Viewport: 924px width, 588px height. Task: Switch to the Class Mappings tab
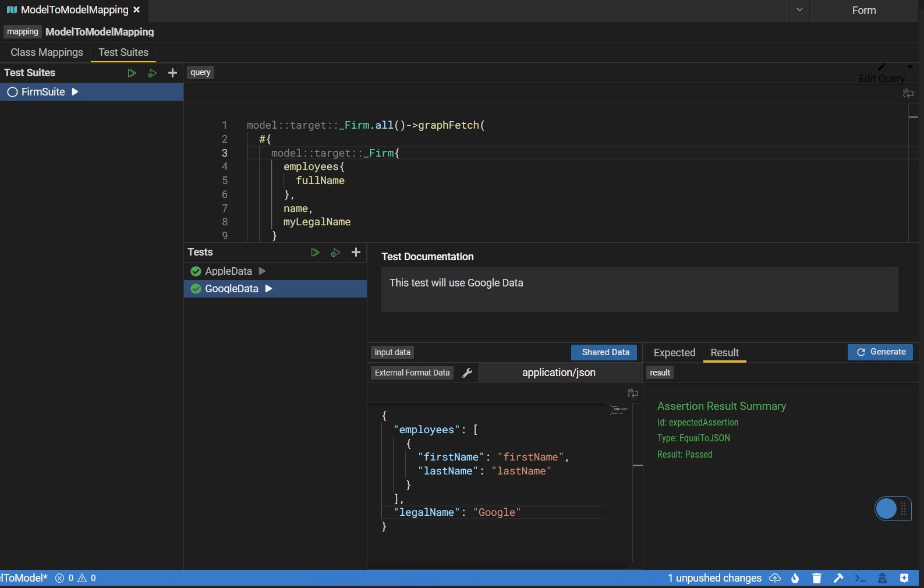[x=47, y=52]
